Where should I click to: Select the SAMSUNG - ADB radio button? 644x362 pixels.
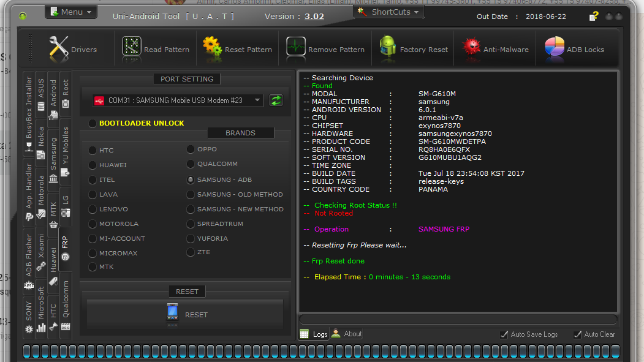point(191,179)
